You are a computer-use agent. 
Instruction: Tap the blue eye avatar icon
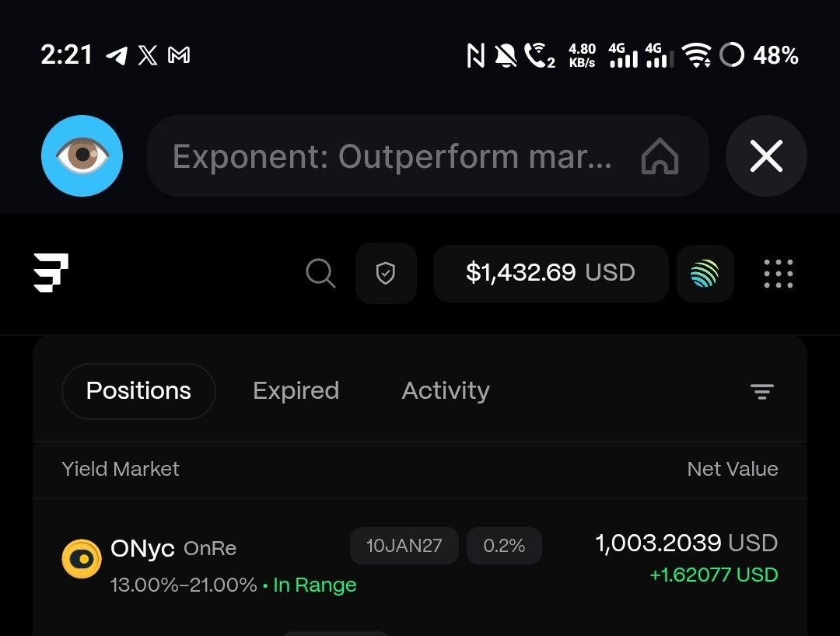(x=82, y=156)
